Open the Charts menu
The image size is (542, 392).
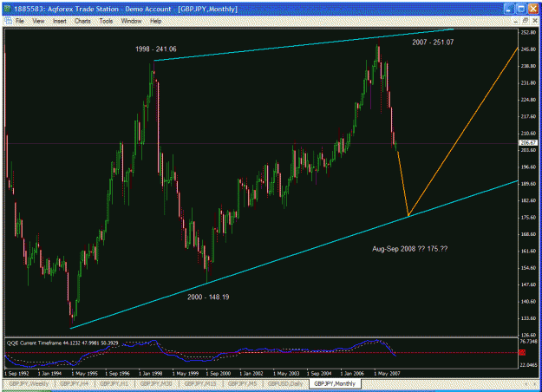(x=82, y=21)
